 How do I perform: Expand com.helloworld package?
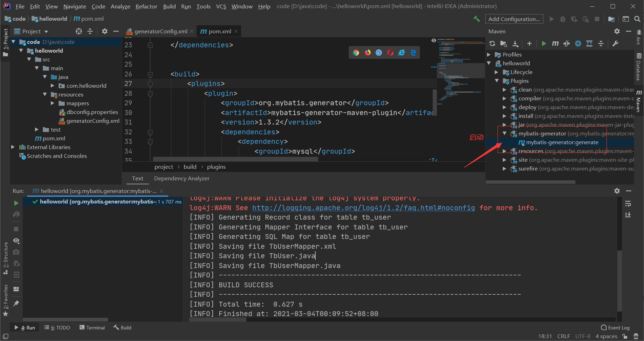[53, 86]
